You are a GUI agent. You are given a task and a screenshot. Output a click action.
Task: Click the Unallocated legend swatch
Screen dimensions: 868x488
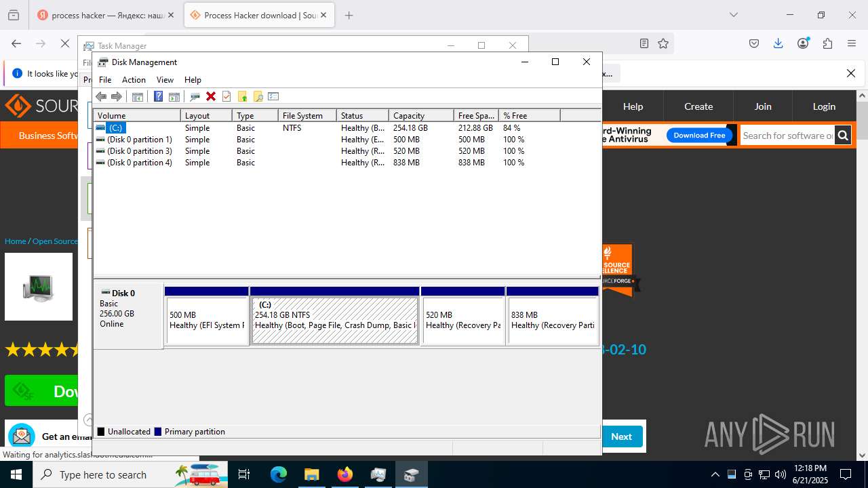tap(101, 432)
